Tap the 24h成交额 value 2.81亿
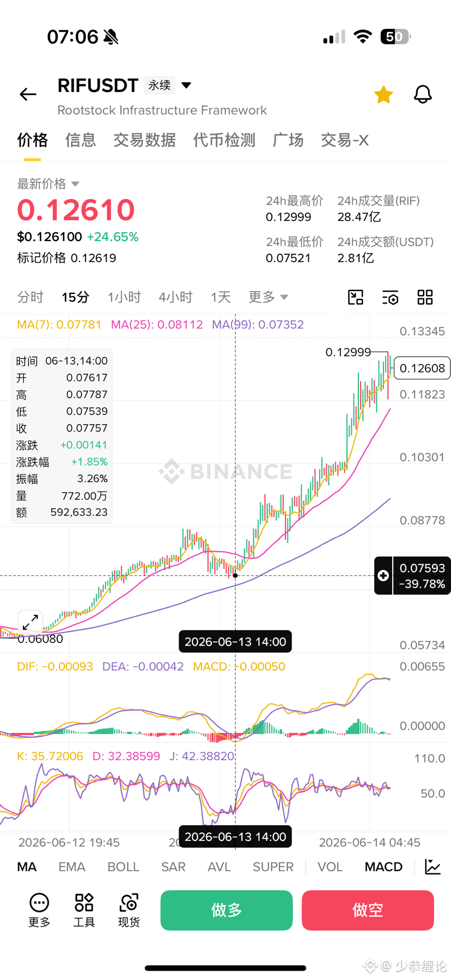This screenshot has height=980, width=451. click(356, 258)
